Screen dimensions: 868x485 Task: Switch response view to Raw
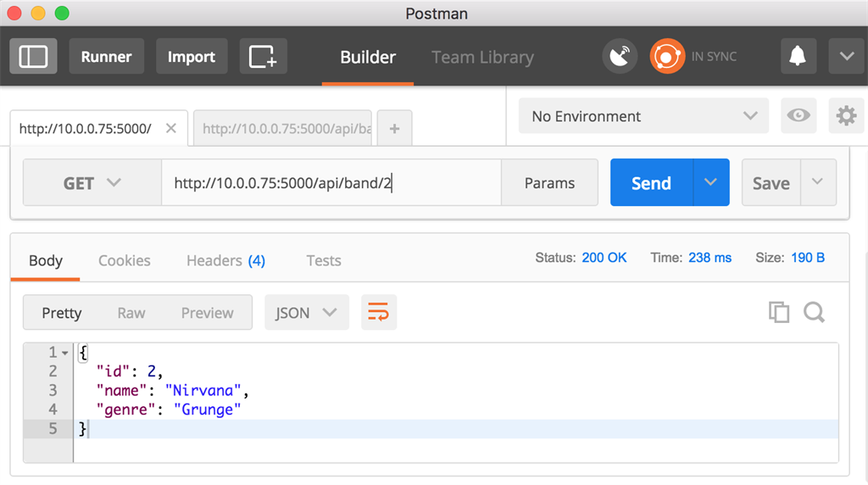tap(131, 313)
